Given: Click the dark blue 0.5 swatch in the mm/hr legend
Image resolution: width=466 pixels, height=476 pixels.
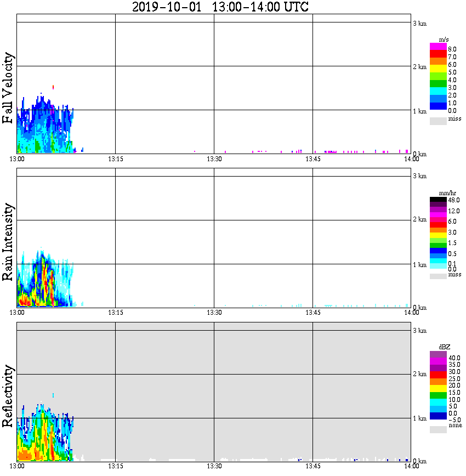Looking at the screenshot, I should tap(438, 251).
